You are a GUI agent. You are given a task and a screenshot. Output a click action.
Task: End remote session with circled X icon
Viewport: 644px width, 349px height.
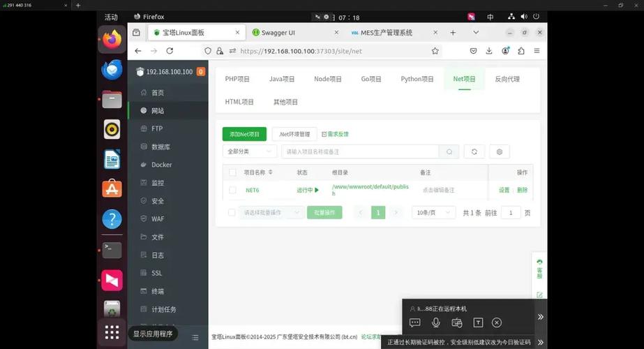click(497, 322)
